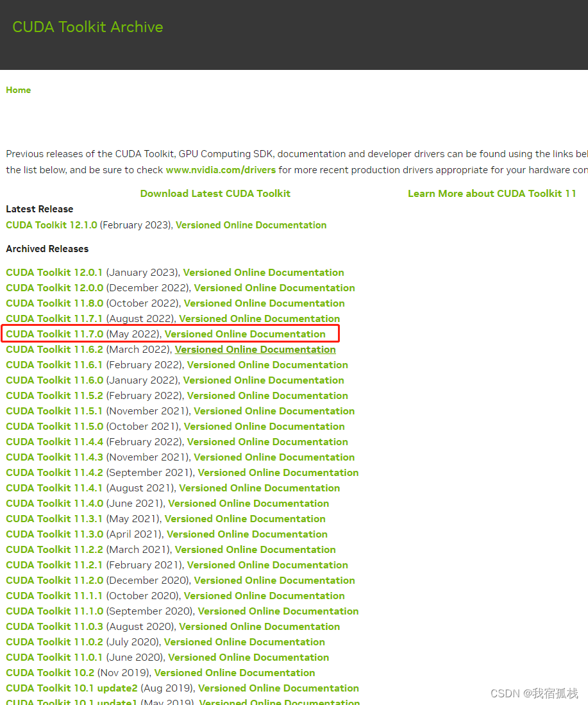Viewport: 588px width, 705px height.
Task: Open CUDA Toolkit 11.6.0 link
Action: pyautogui.click(x=55, y=380)
